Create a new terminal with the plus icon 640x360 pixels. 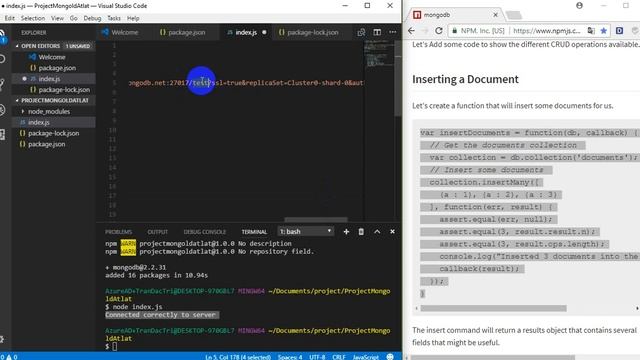point(346,231)
